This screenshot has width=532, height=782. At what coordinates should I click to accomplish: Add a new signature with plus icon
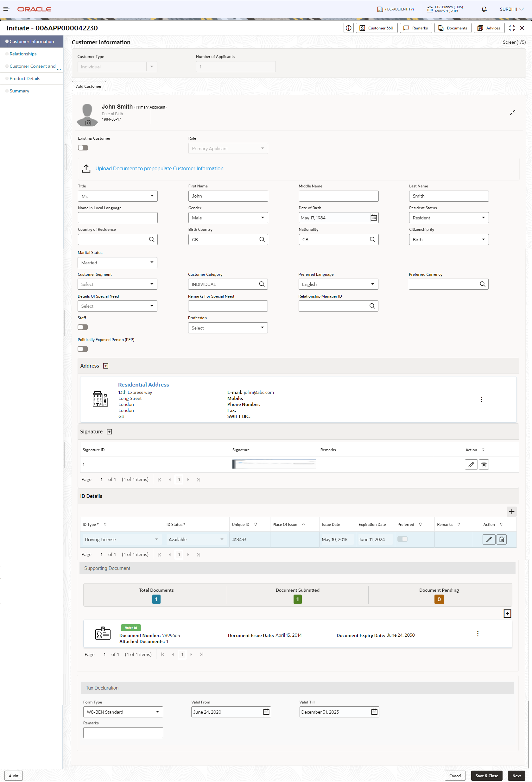coord(109,432)
